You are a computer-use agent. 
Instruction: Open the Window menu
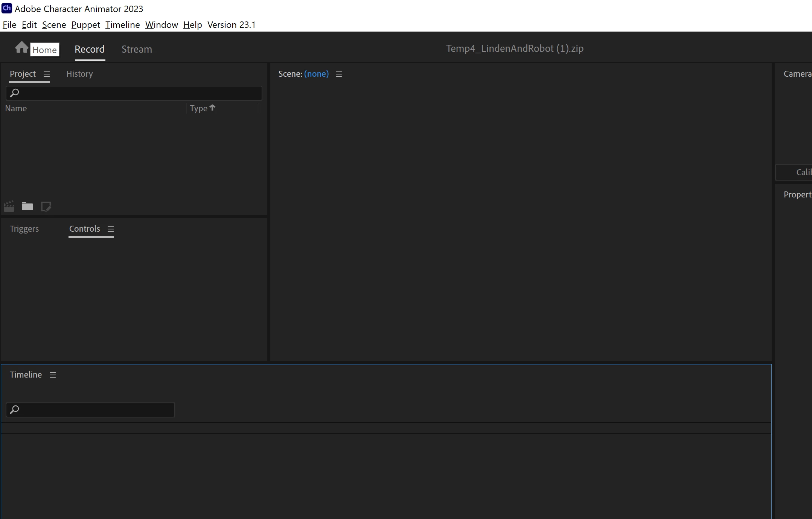[161, 25]
